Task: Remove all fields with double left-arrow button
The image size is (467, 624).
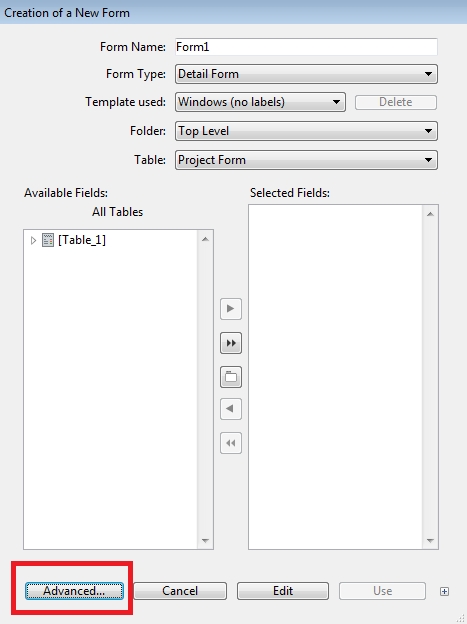Action: pyautogui.click(x=231, y=443)
